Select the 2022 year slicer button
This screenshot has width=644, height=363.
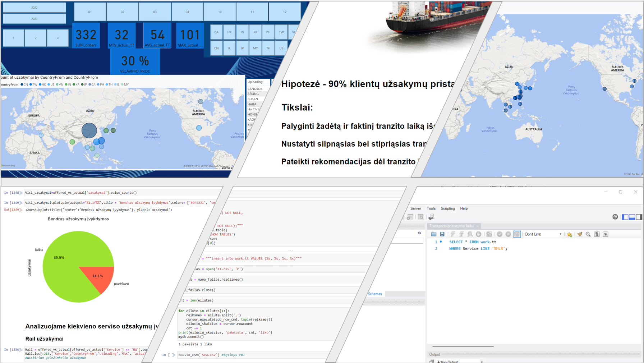click(x=34, y=8)
